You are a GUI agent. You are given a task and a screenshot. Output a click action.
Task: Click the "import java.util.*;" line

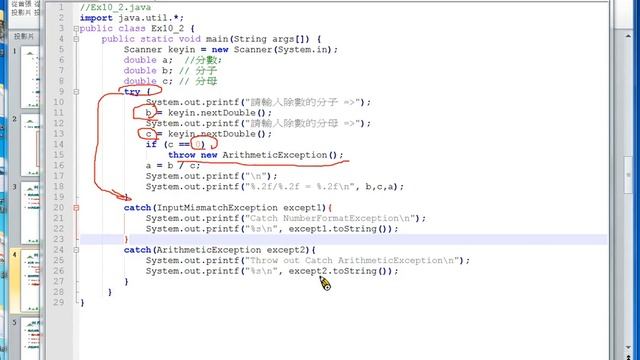pyautogui.click(x=132, y=18)
